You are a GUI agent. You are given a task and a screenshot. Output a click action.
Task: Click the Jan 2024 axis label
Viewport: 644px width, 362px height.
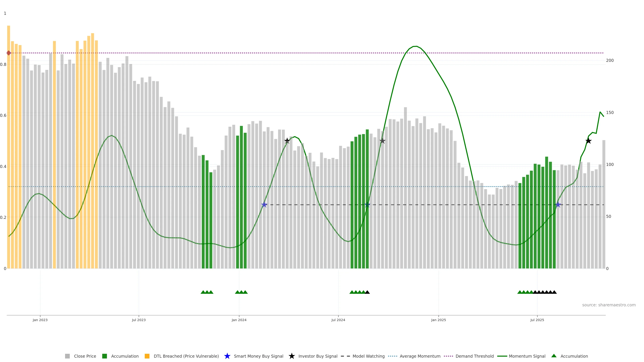[239, 320]
